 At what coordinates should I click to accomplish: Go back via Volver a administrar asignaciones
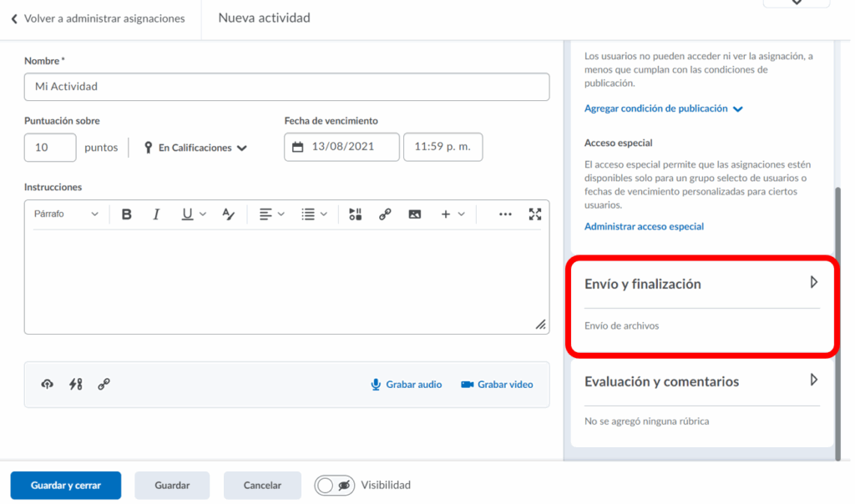tap(99, 18)
